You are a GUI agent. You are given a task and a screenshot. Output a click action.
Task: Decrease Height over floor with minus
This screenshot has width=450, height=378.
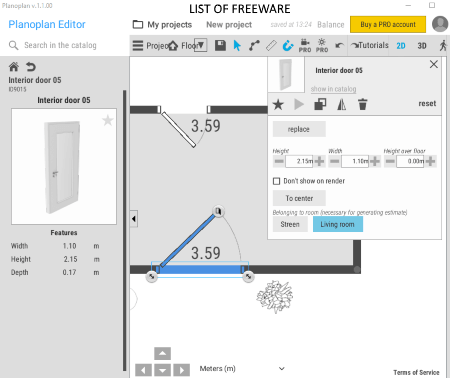[x=390, y=162]
